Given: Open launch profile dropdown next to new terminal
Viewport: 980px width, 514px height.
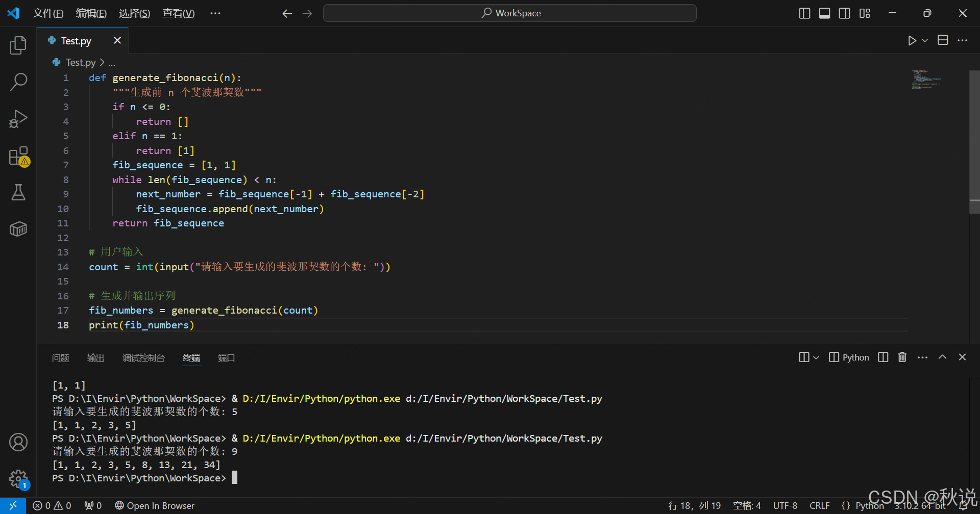Looking at the screenshot, I should pos(816,357).
